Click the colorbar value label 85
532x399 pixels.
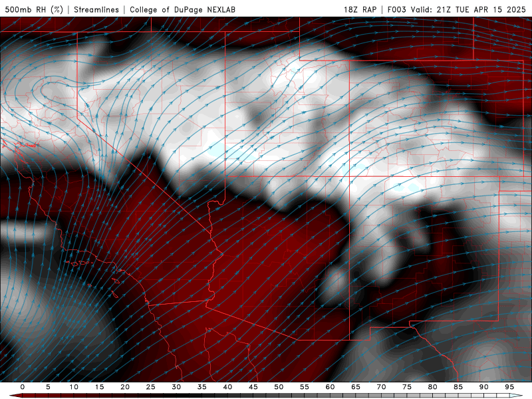[x=458, y=387]
